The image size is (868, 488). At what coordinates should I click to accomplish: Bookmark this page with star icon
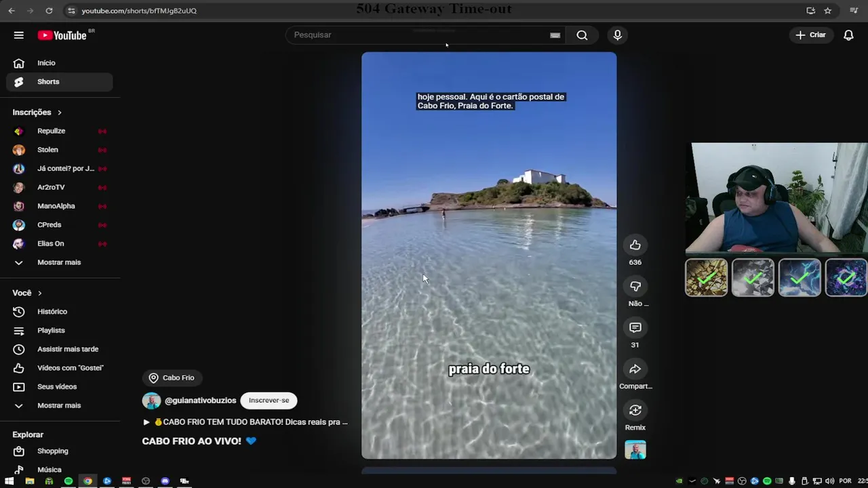point(828,11)
